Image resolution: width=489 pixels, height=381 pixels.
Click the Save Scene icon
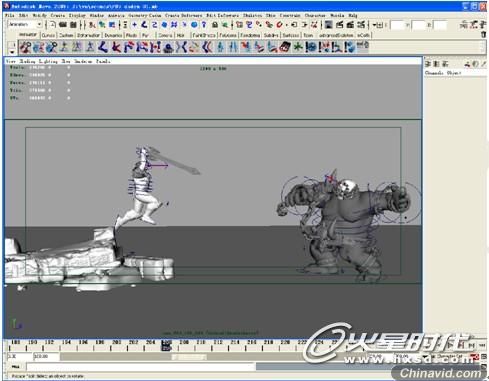(x=73, y=25)
